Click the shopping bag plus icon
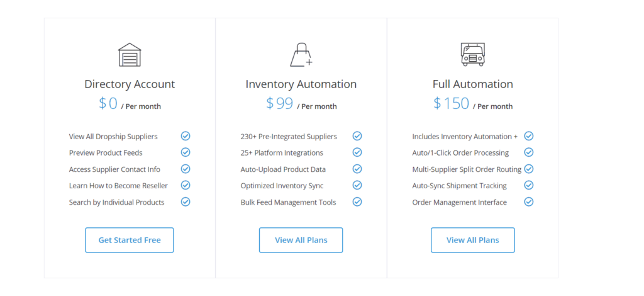 coord(301,55)
